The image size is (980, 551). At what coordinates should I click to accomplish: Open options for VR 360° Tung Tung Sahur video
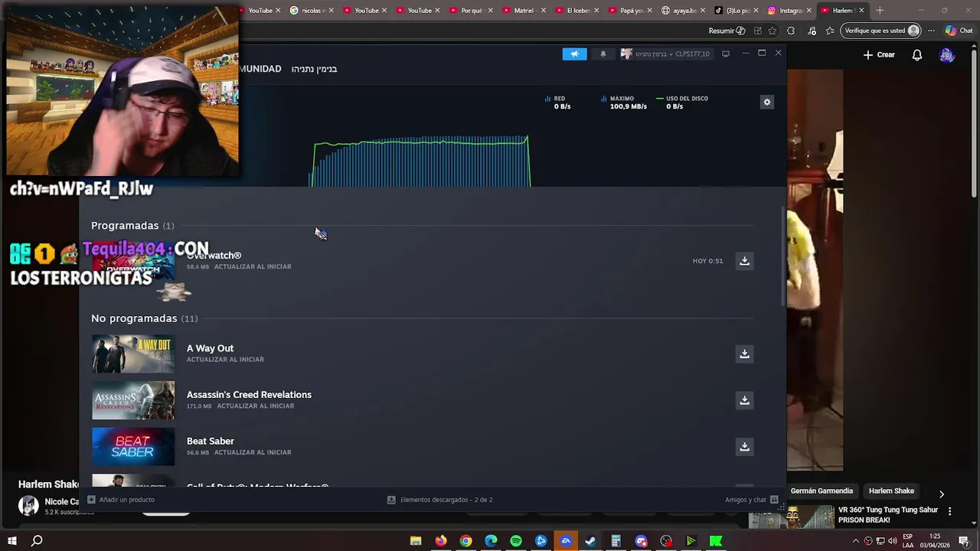click(950, 511)
